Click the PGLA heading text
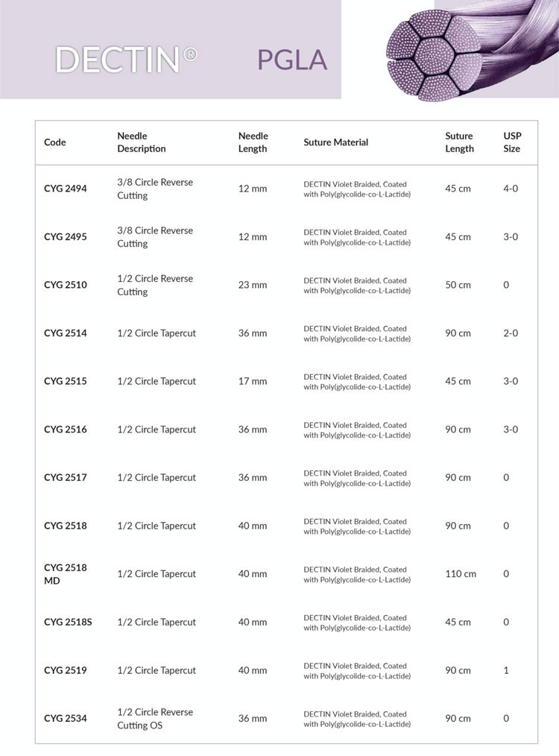 (x=292, y=60)
